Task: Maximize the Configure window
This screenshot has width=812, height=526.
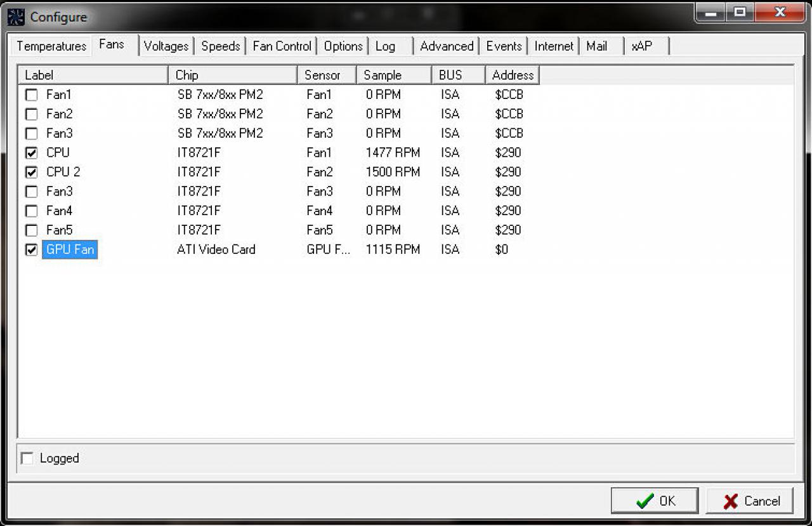Action: (x=740, y=12)
